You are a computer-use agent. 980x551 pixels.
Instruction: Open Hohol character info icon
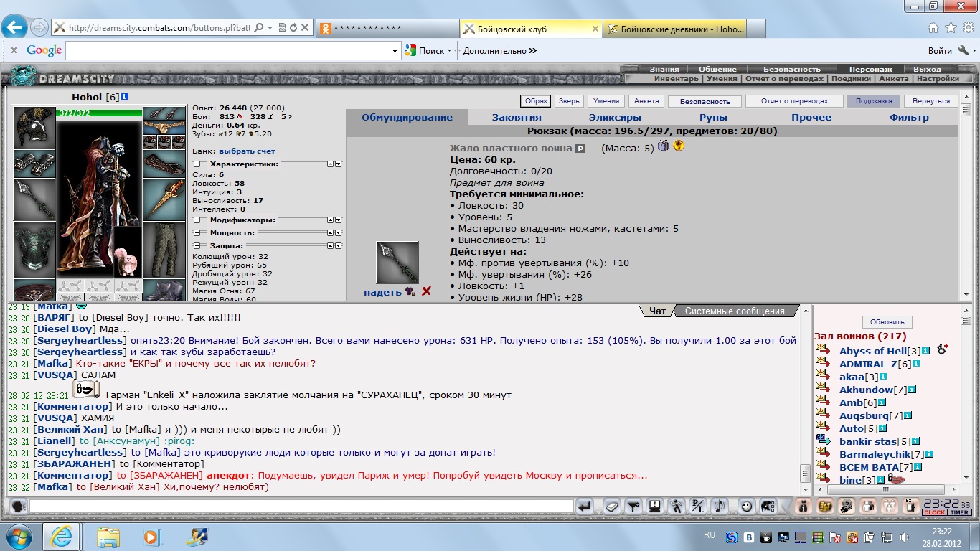(125, 97)
